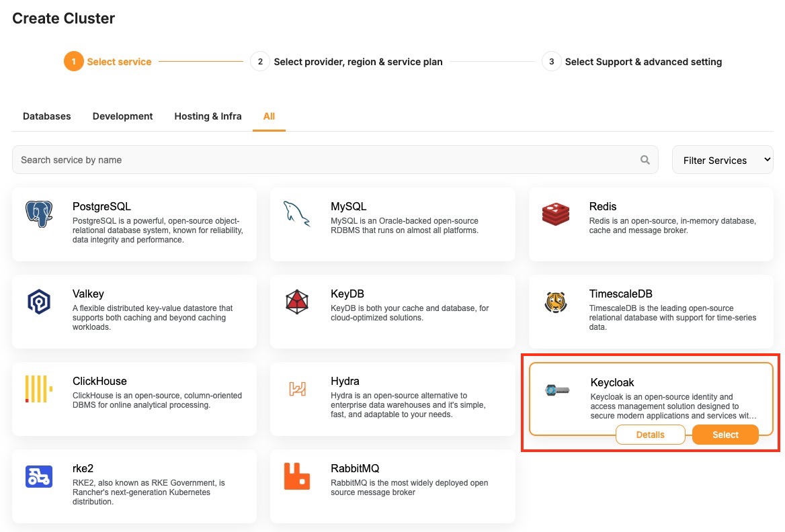
Task: Click the rke2 tractor logo
Action: 39,476
